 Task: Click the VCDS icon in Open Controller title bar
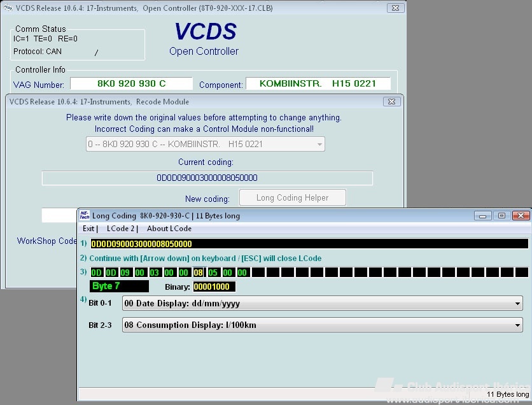(8, 8)
